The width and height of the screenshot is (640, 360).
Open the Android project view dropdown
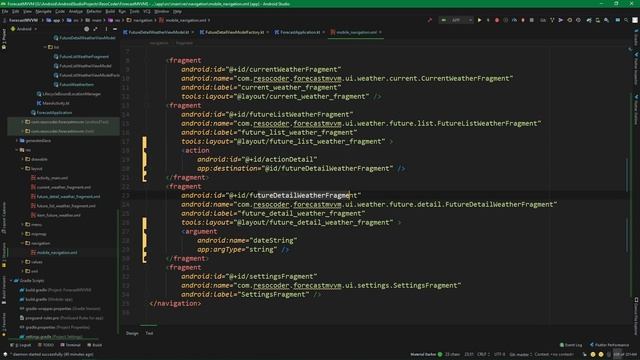pyautogui.click(x=24, y=29)
